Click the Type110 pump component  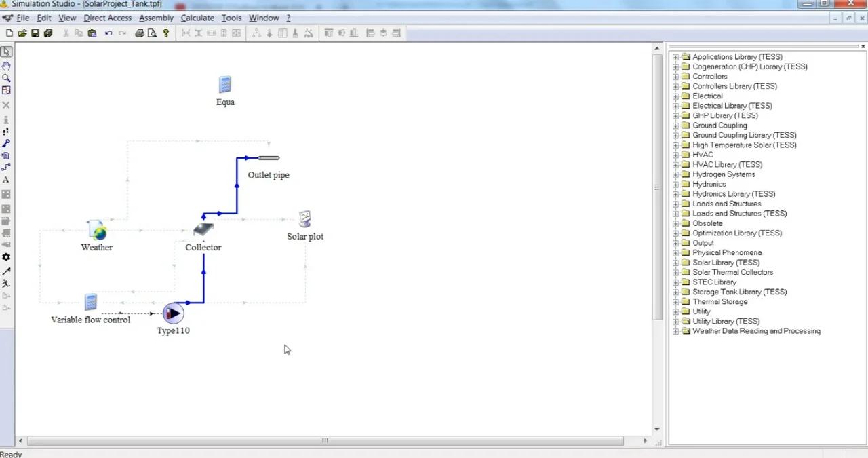pos(173,313)
